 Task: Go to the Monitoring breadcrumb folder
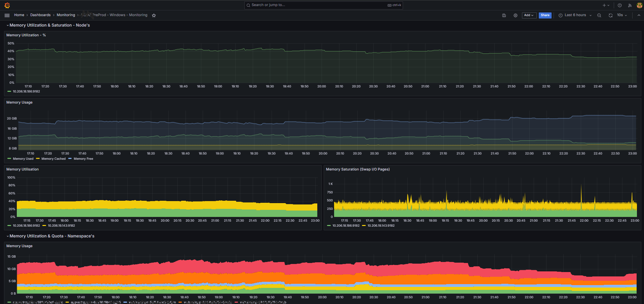coord(66,15)
